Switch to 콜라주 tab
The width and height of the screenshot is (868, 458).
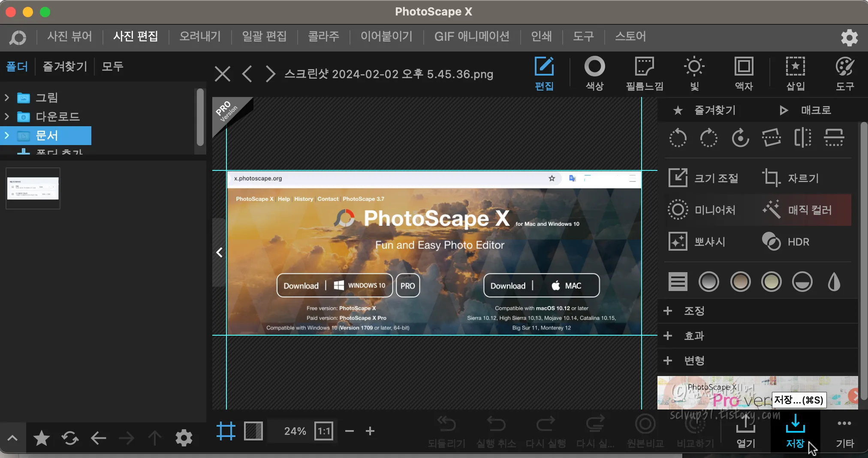[x=323, y=36]
